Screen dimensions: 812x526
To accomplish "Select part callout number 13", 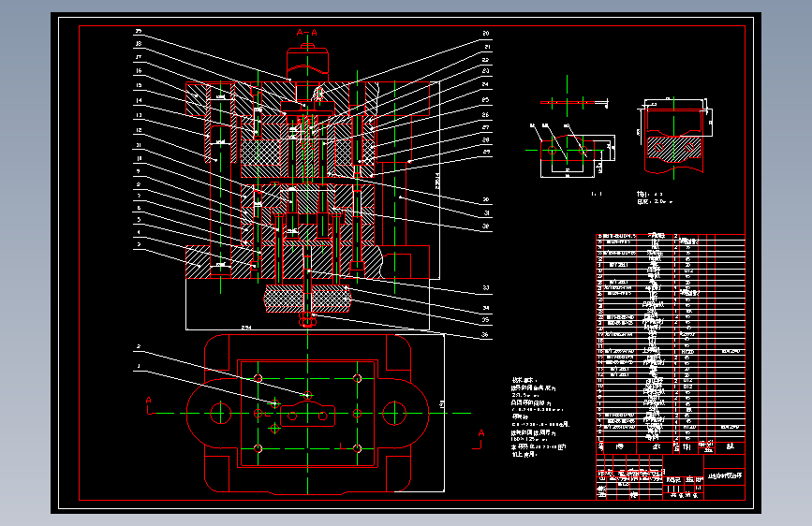I will [x=139, y=115].
